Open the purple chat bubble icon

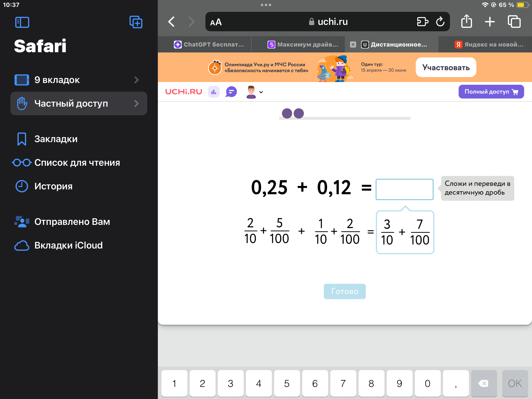point(231,92)
